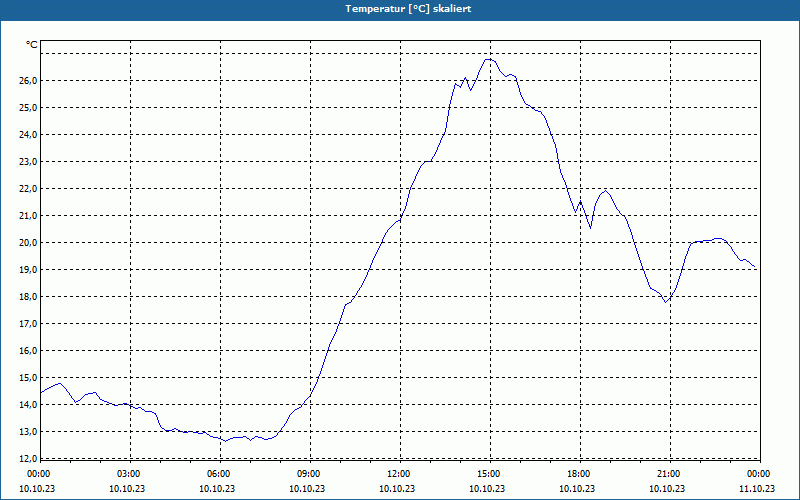Click the 25,0 y-axis label
Screen dimensions: 800x500
pyautogui.click(x=28, y=108)
